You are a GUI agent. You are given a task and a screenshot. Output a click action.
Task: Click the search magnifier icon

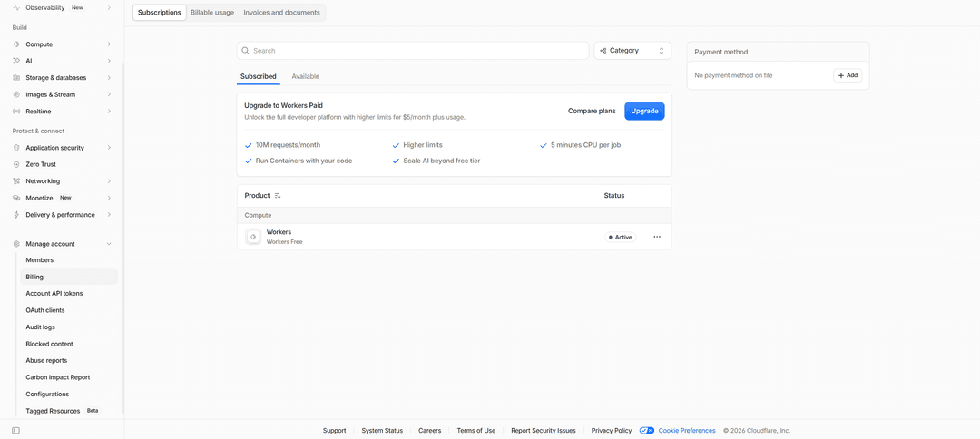point(246,51)
